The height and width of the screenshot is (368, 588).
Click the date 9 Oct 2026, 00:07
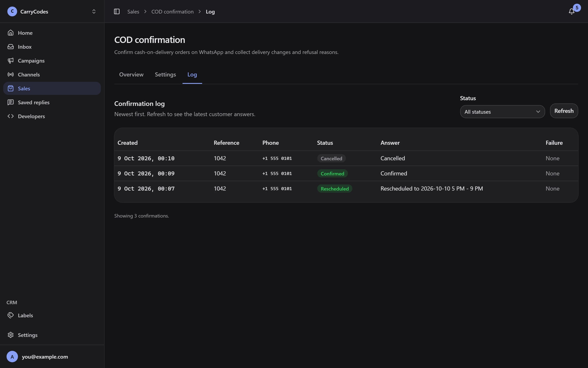146,189
